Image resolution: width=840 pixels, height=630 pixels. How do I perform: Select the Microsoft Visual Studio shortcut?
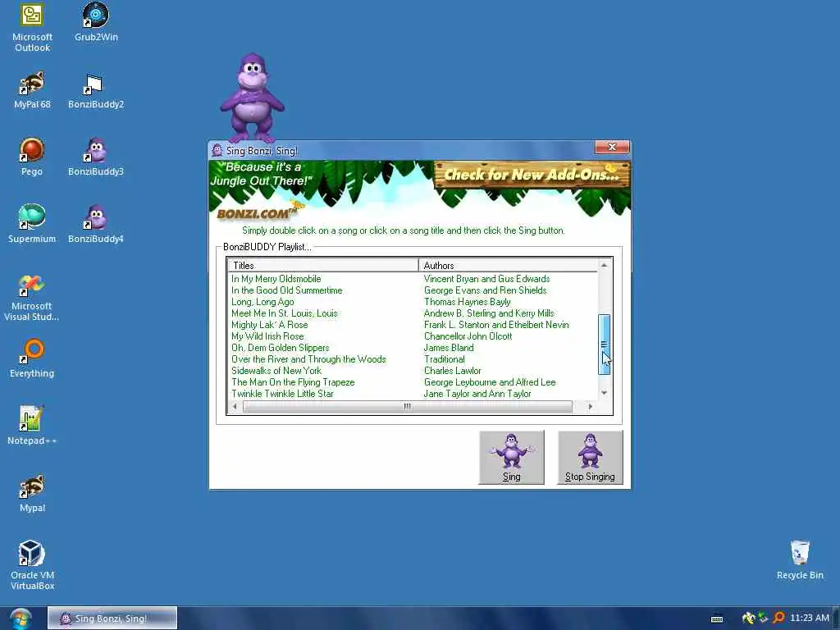(x=32, y=297)
